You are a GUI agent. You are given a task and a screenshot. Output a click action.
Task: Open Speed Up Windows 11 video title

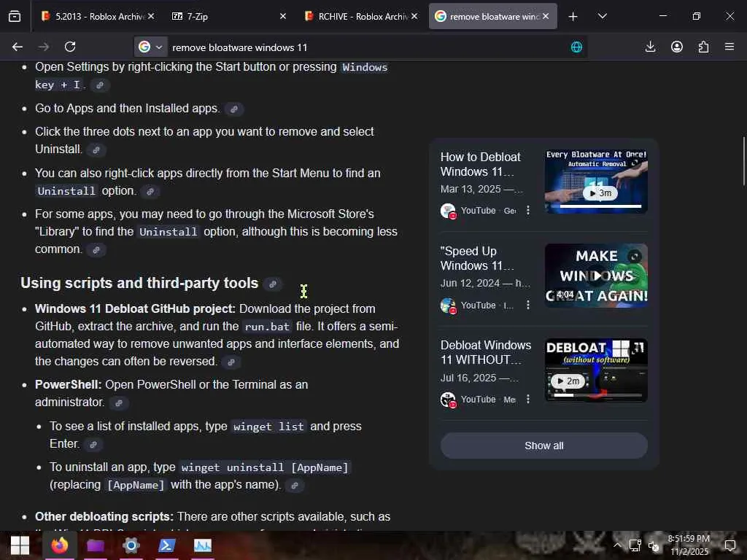pyautogui.click(x=477, y=258)
